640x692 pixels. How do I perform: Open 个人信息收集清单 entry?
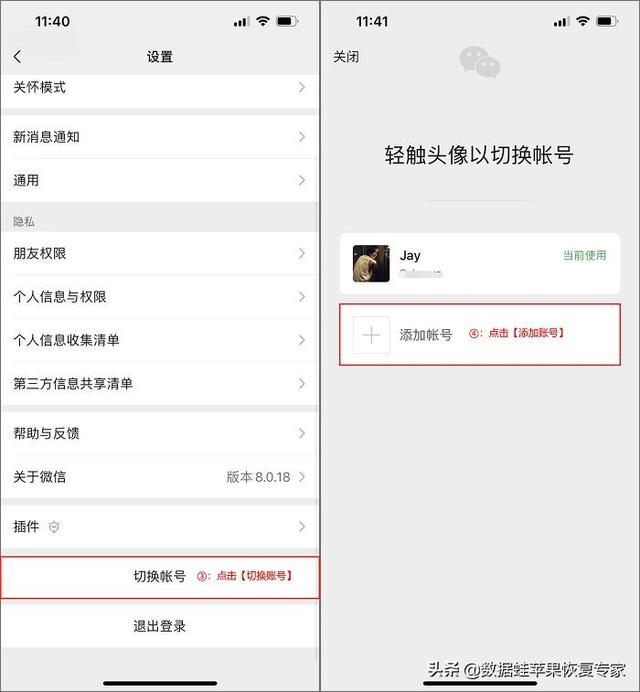click(x=159, y=340)
